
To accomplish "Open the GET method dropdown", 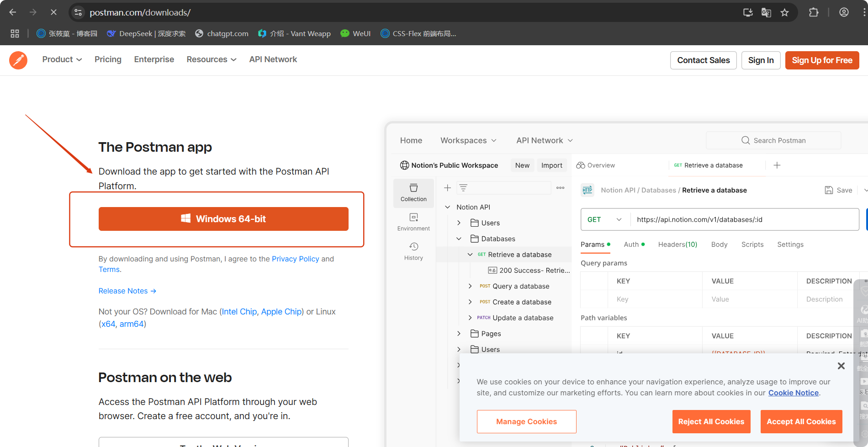I will [604, 219].
